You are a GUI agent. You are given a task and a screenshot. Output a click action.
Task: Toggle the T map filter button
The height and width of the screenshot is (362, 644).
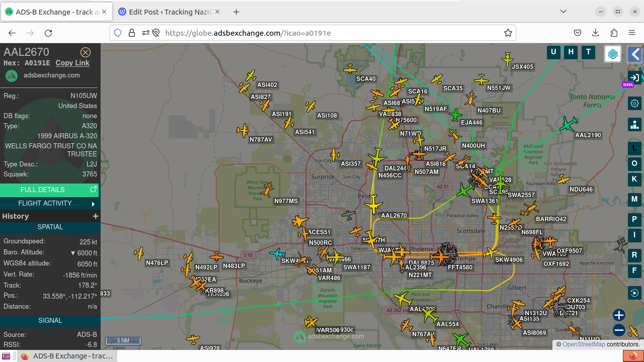[588, 52]
